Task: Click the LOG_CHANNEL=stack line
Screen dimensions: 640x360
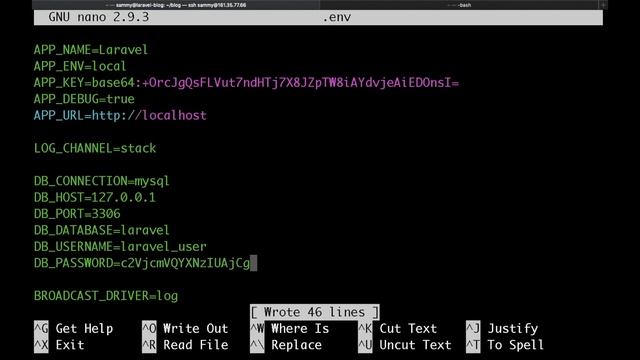Action: (x=95, y=148)
